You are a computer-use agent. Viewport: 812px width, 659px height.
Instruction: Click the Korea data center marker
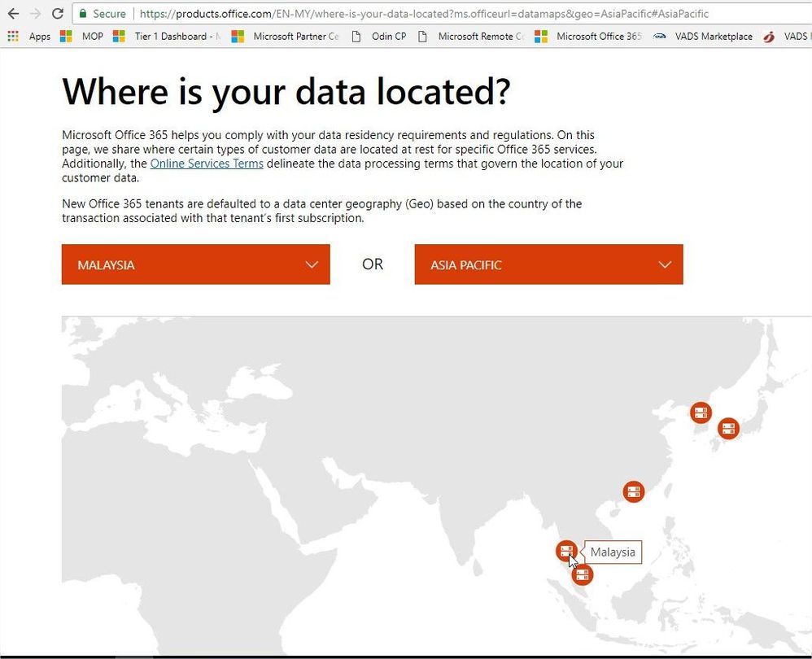point(701,412)
